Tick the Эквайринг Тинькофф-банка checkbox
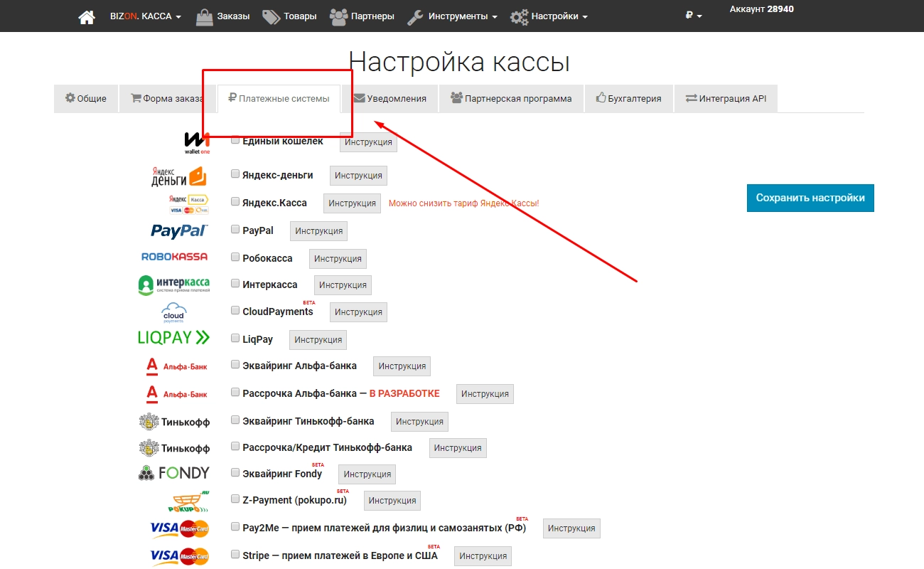Image resolution: width=924 pixels, height=569 pixels. pos(235,420)
